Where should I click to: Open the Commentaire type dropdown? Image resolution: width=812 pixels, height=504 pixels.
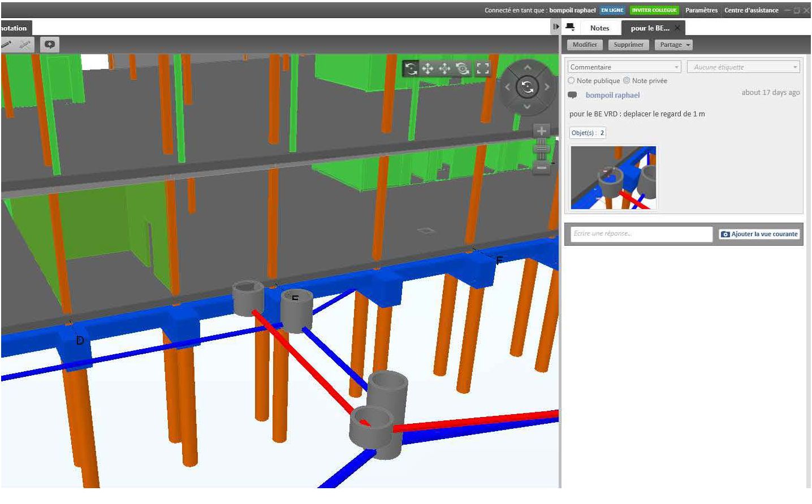(624, 67)
